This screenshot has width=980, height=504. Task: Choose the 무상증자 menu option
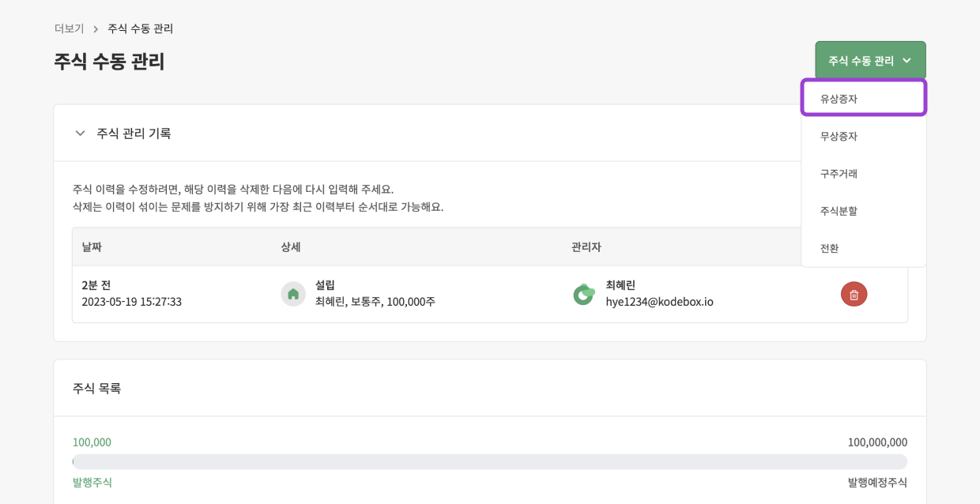(x=839, y=136)
